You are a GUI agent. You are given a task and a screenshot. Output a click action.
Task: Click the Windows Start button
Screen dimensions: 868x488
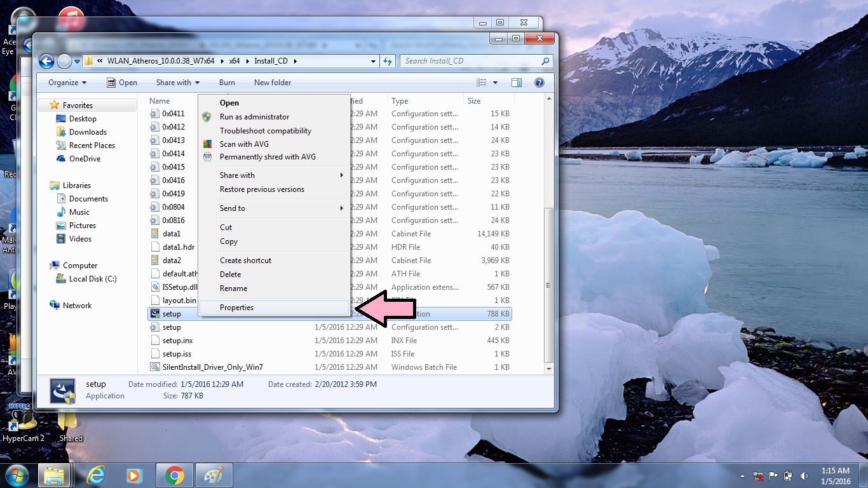17,475
